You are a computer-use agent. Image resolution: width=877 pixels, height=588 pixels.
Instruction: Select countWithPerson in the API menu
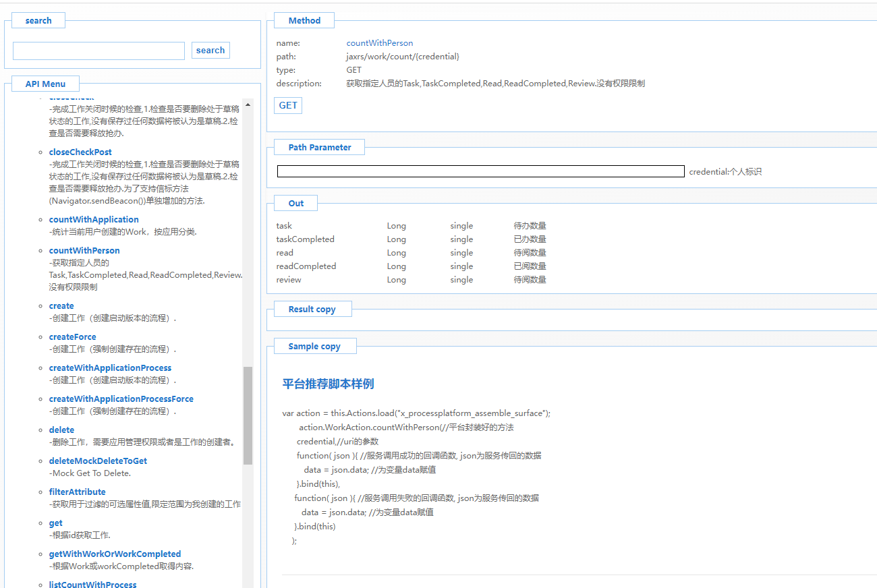click(84, 250)
